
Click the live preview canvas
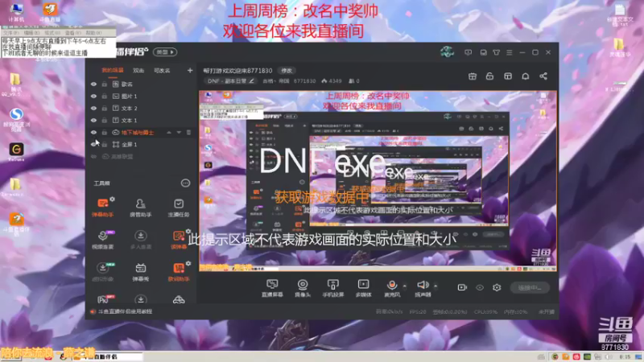(x=378, y=180)
